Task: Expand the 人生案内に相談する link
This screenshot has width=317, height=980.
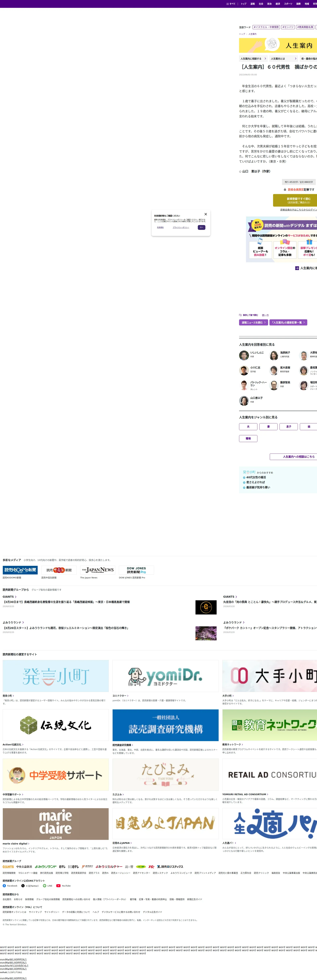Action: [x=253, y=59]
